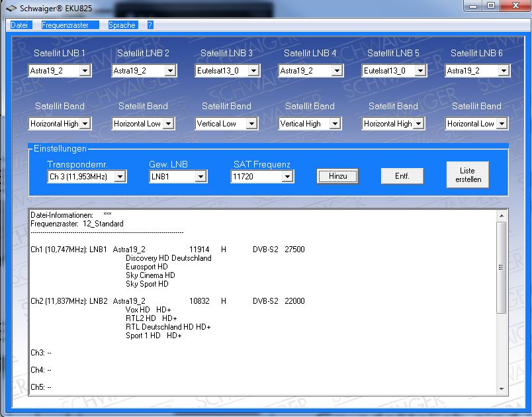Image resolution: width=532 pixels, height=417 pixels.
Task: Open the Vertical High band dropdown
Action: tap(336, 124)
